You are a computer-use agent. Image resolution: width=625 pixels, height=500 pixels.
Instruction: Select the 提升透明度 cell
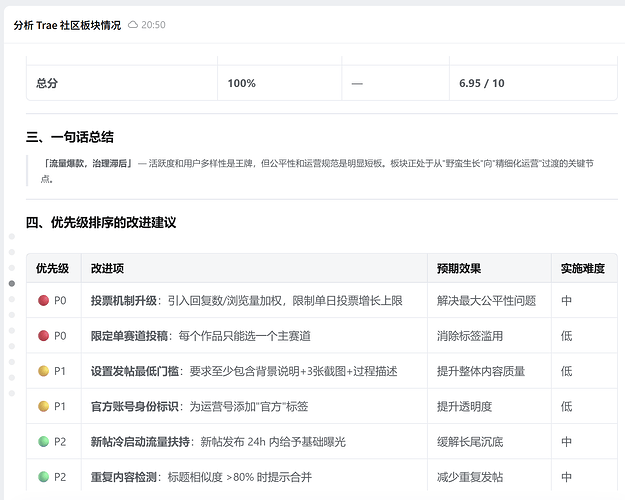tap(489, 406)
